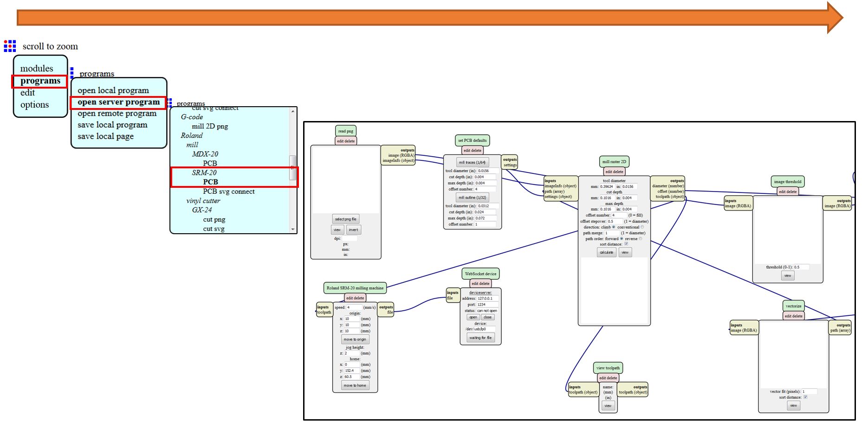Choose open local program
This screenshot has width=868, height=422.
pos(113,90)
